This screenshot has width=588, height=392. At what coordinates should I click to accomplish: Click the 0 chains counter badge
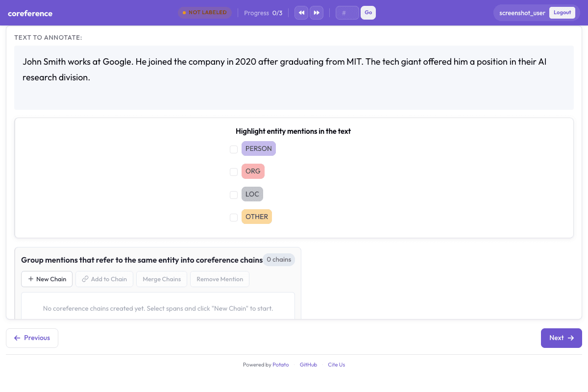[279, 260]
